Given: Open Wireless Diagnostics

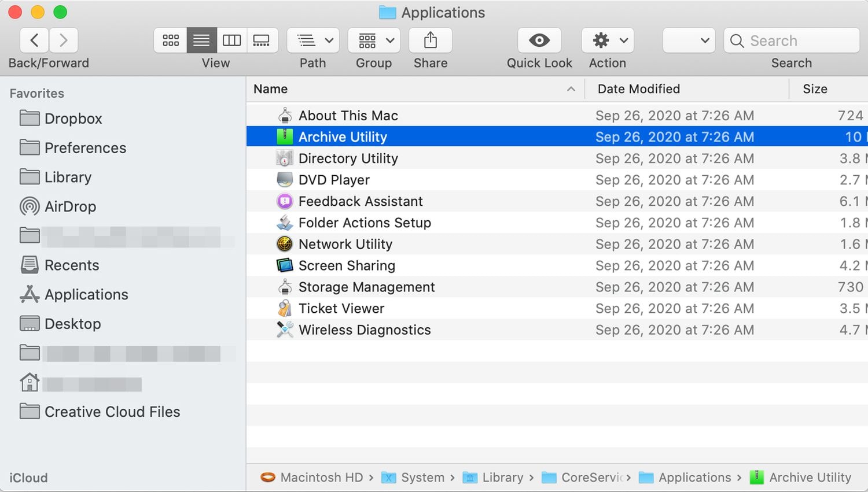Looking at the screenshot, I should pos(364,330).
